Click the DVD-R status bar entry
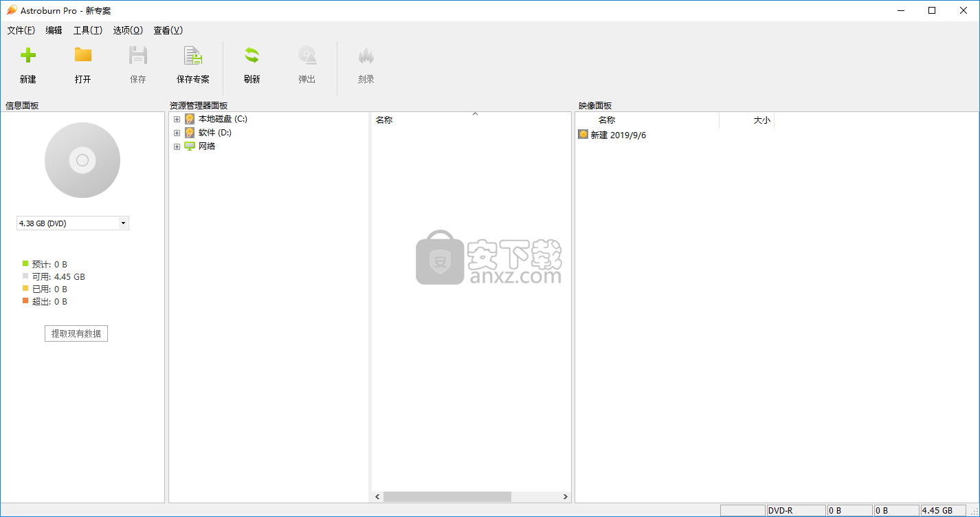Image resolution: width=980 pixels, height=517 pixels. tap(796, 511)
